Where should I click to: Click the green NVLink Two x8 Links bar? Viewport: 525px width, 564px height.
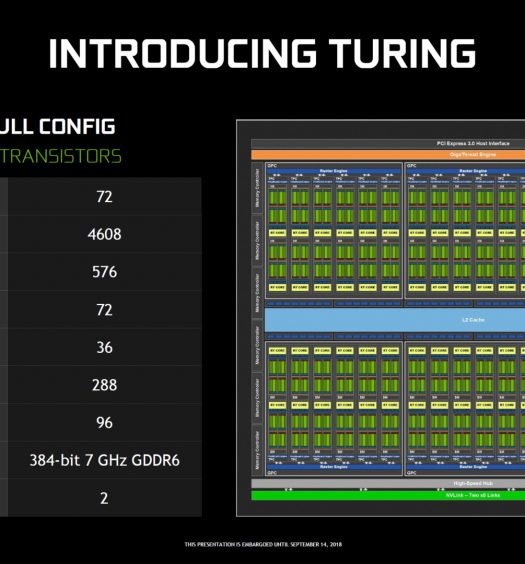click(x=388, y=495)
